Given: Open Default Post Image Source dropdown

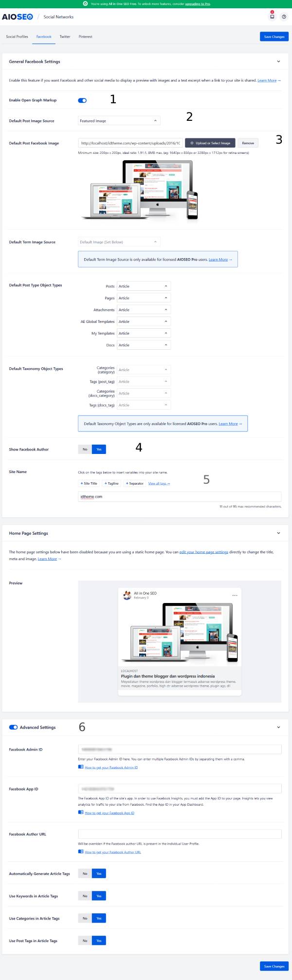Looking at the screenshot, I should coord(119,121).
